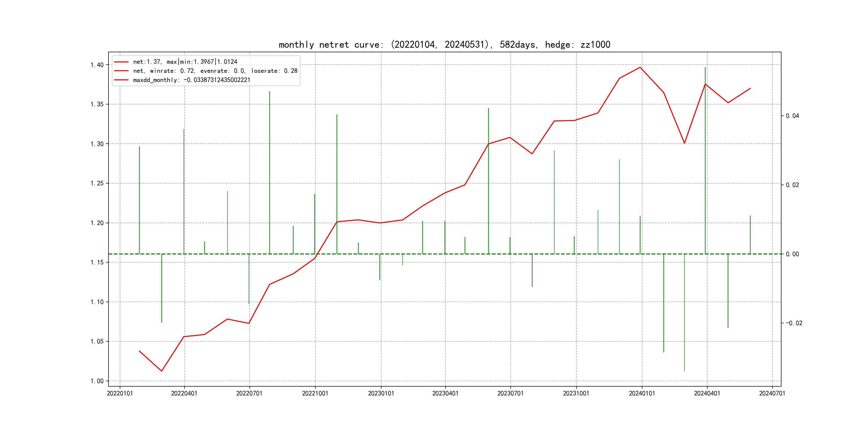This screenshot has width=868, height=434.
Task: Click the left y-axis tick label 1.20
Action: (x=97, y=223)
